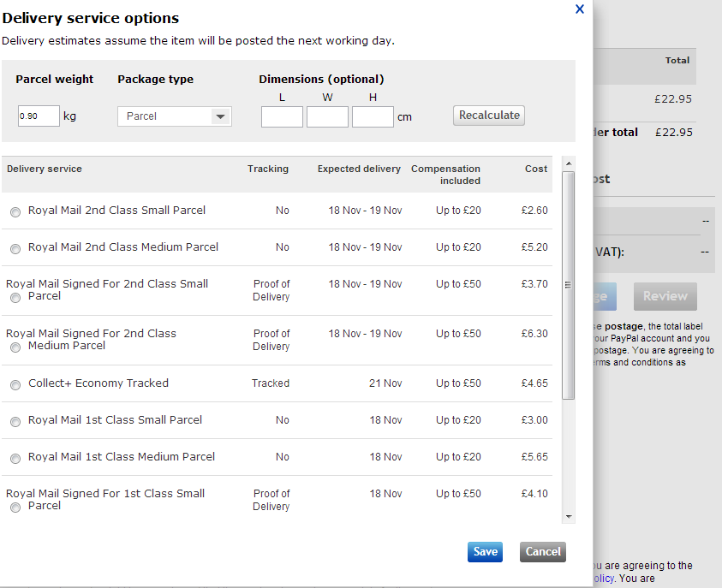
Task: Cancel the delivery options dialog
Action: pos(543,552)
